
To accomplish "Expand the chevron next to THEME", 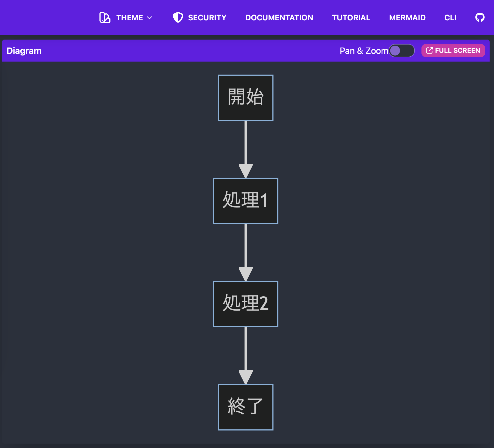I will tap(149, 18).
